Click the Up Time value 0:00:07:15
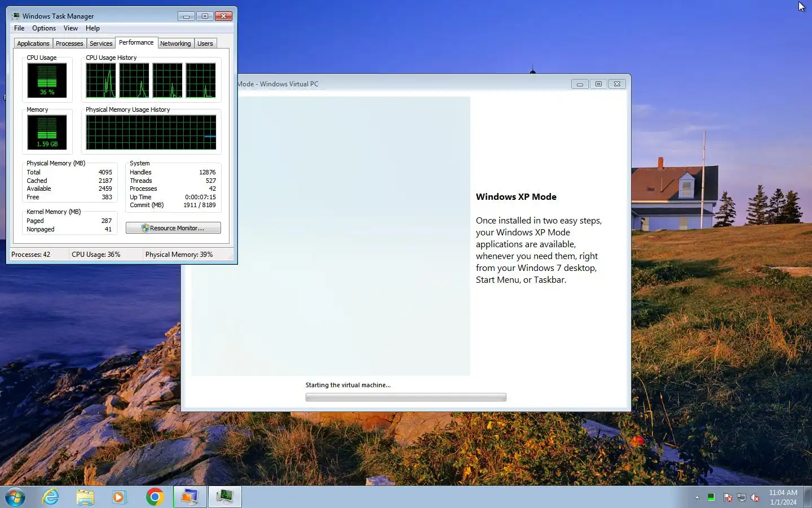 coord(200,197)
